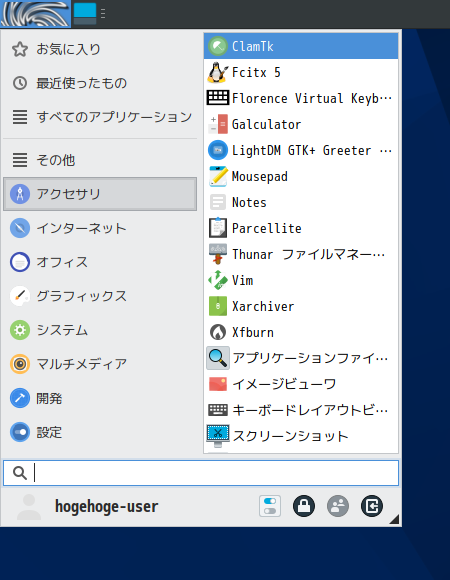Show すべてのアプリケーション list
Screen dimensions: 450x580
[100, 117]
